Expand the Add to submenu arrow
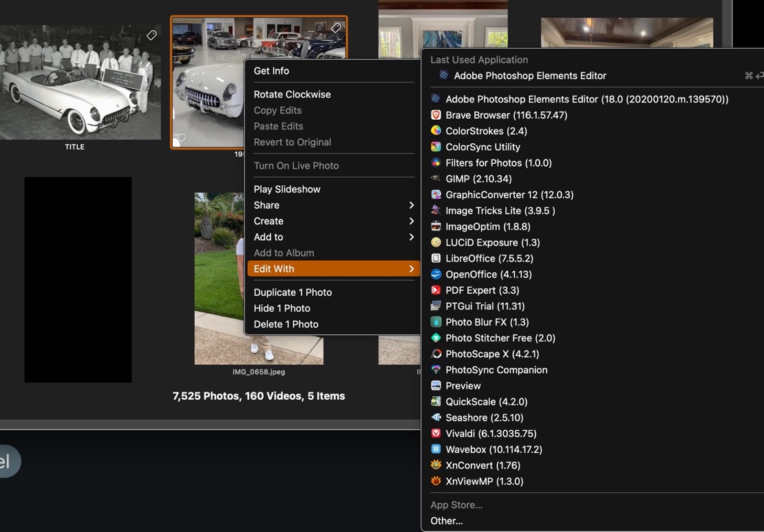 (411, 237)
